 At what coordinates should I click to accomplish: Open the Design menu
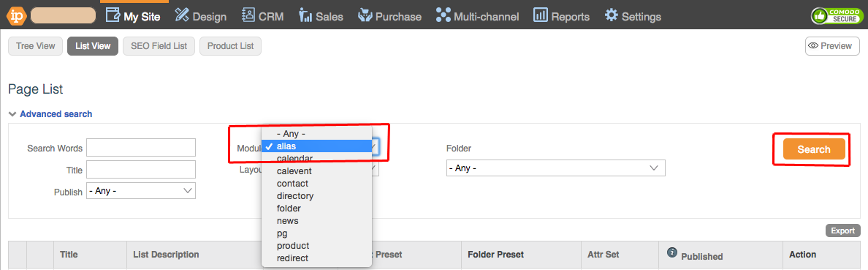tap(200, 16)
